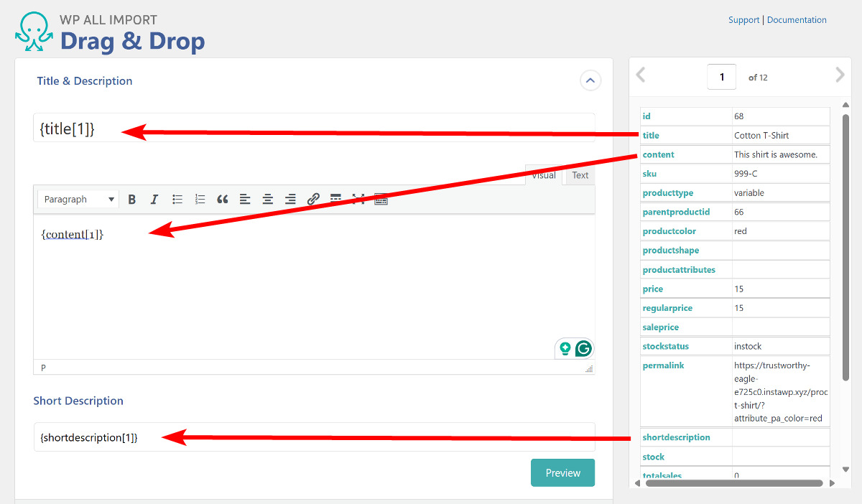862x504 pixels.
Task: Click the Preview button
Action: (x=563, y=472)
